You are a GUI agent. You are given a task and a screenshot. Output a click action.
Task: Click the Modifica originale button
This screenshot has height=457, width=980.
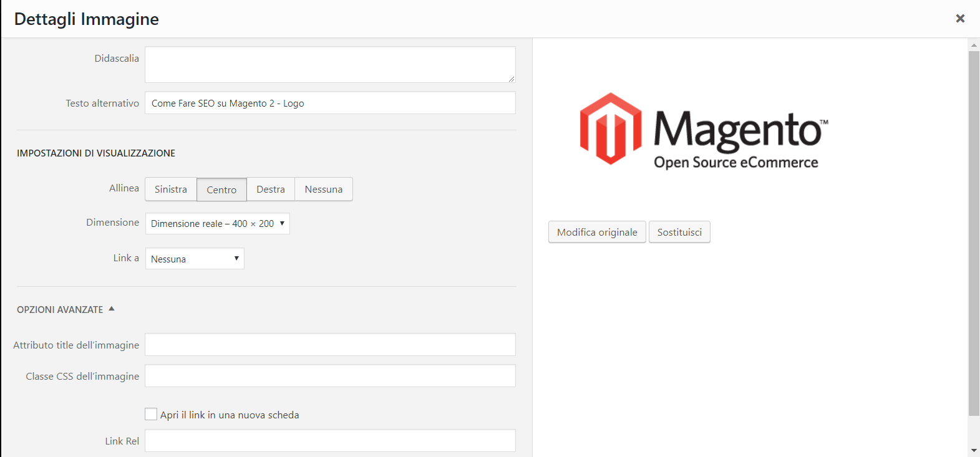597,232
